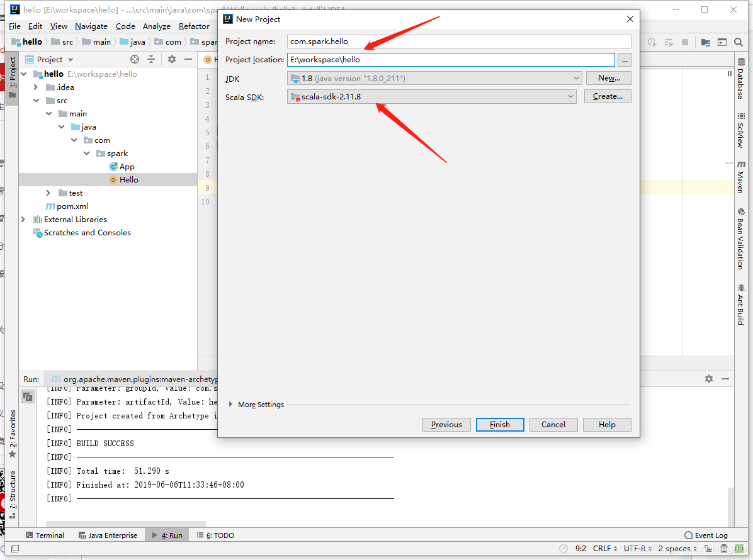Open the Code menu
This screenshot has height=560, width=753.
click(125, 26)
